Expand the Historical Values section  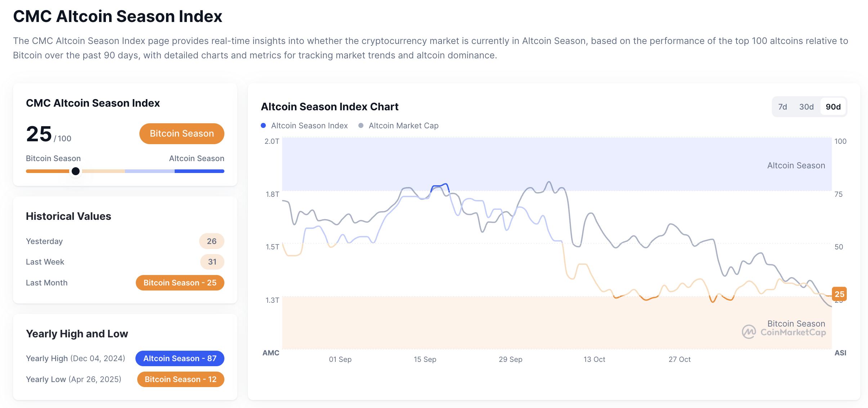coord(68,216)
